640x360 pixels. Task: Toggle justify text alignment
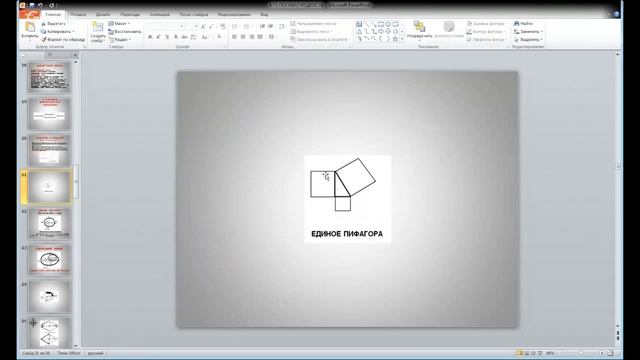pyautogui.click(x=260, y=37)
